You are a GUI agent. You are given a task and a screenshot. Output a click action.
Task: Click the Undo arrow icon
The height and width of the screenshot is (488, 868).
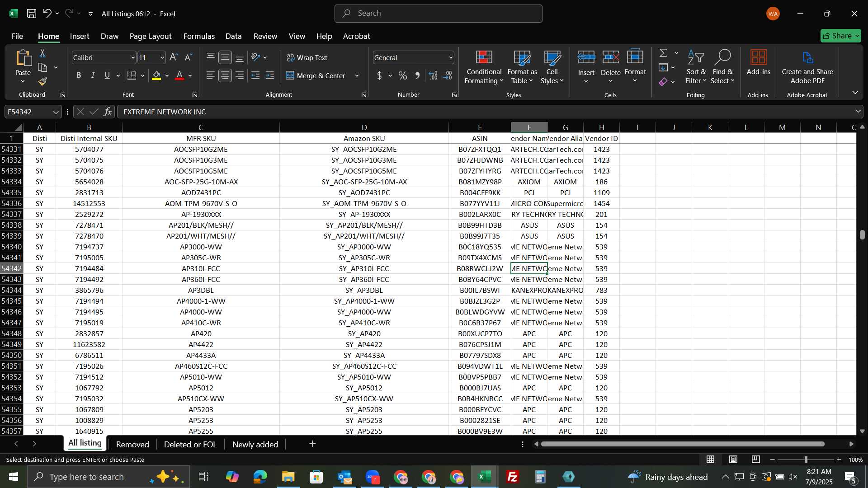click(47, 14)
